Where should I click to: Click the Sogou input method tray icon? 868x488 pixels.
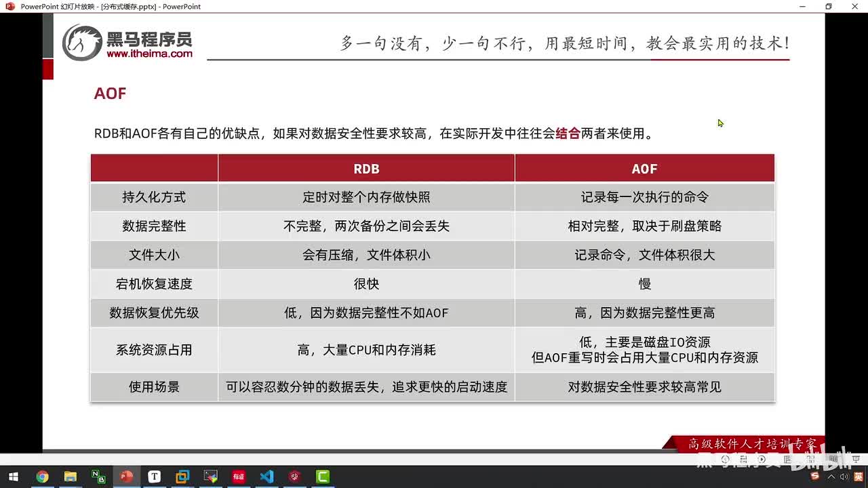[x=815, y=476]
